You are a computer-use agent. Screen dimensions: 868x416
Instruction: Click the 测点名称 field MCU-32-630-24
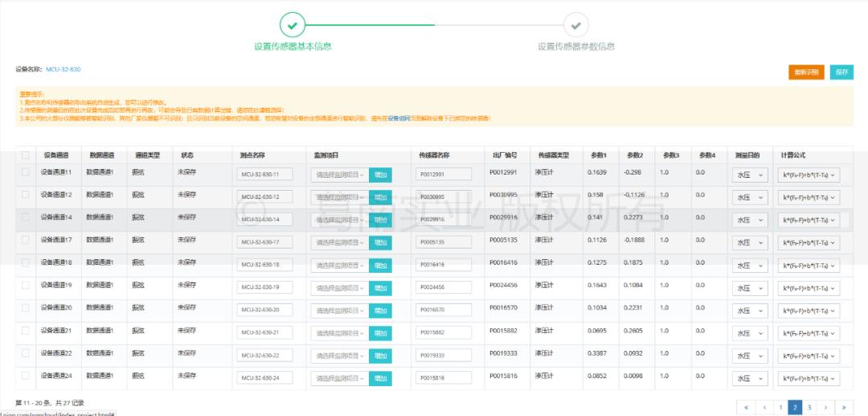[264, 378]
